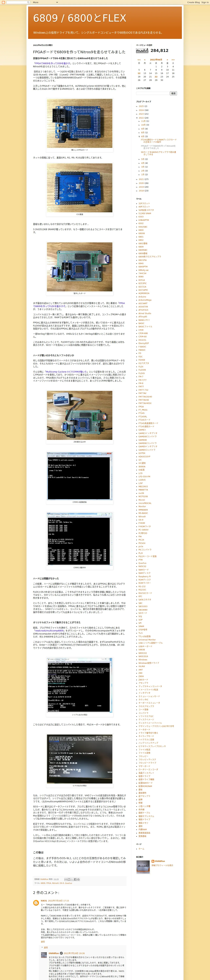Share post to Facebook icon

tap(75, 879)
